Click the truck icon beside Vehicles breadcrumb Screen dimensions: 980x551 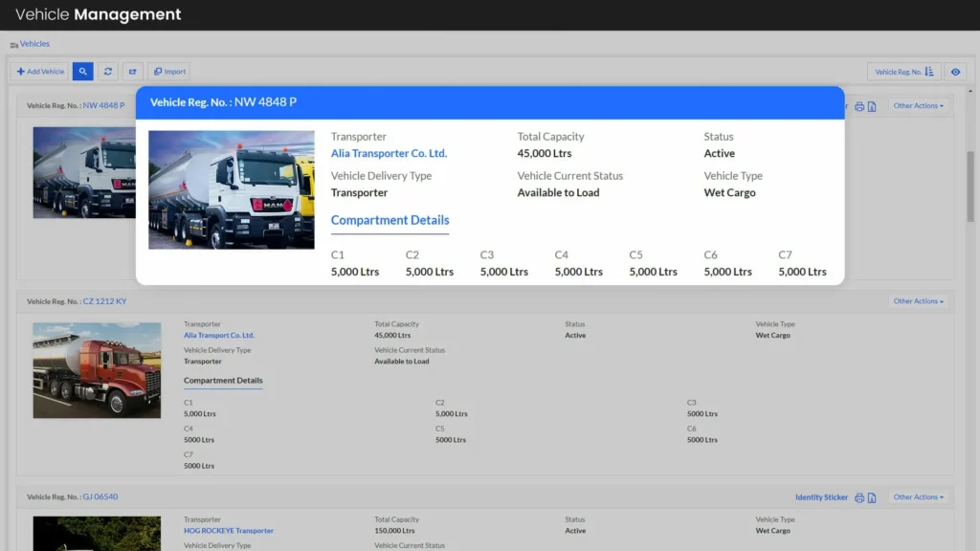13,45
